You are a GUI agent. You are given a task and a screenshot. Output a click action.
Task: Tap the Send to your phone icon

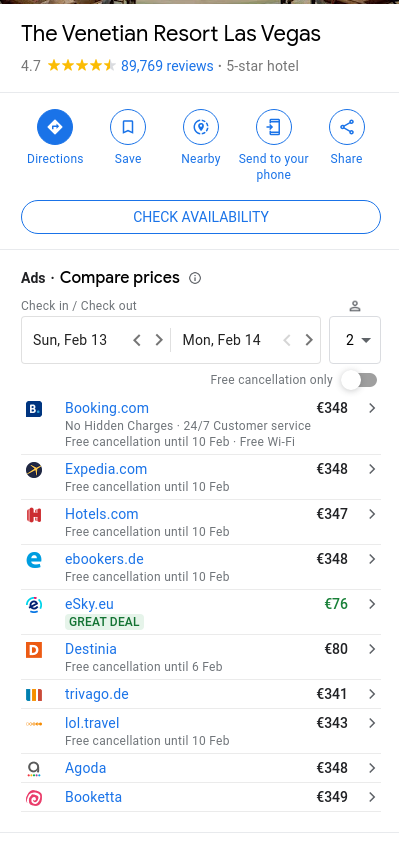click(x=273, y=127)
